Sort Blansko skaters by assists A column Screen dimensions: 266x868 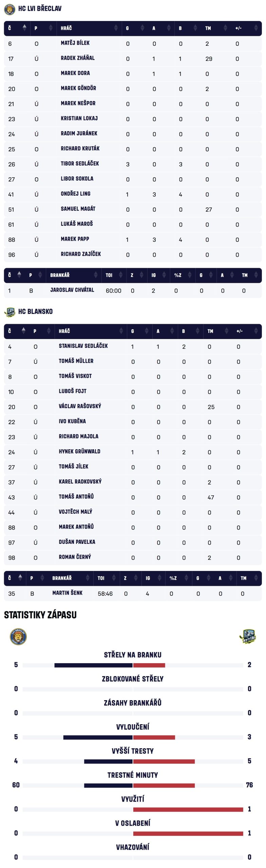[x=172, y=331]
